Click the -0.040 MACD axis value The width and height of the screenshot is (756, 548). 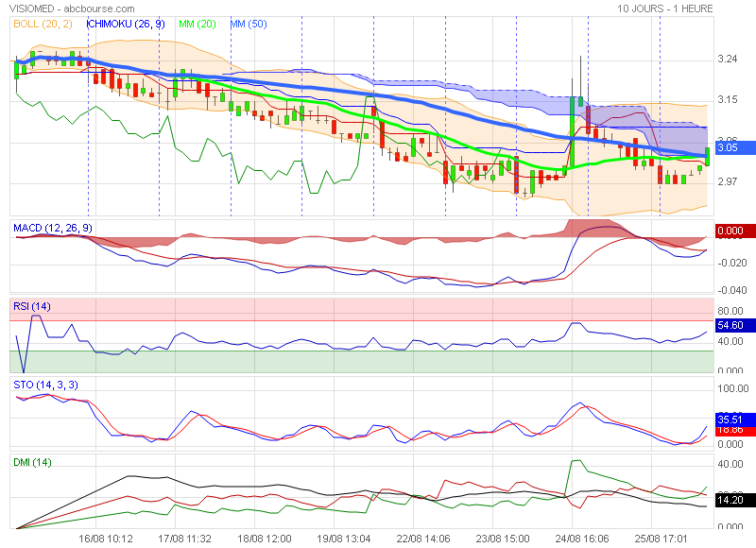pos(731,290)
